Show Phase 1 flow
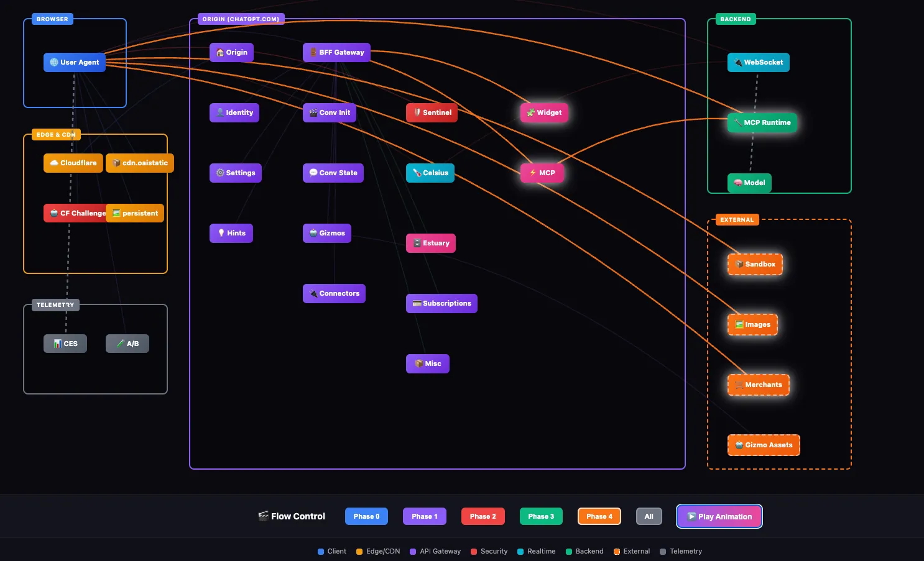Screen dimensions: 924x561 425,516
